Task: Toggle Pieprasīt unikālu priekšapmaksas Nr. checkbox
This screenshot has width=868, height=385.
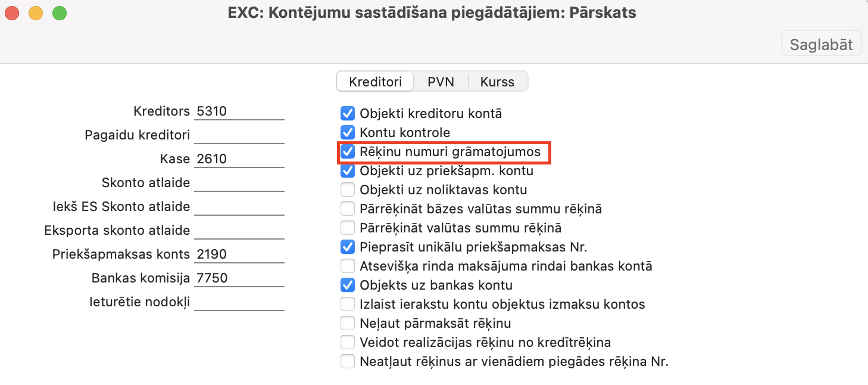Action: point(347,247)
